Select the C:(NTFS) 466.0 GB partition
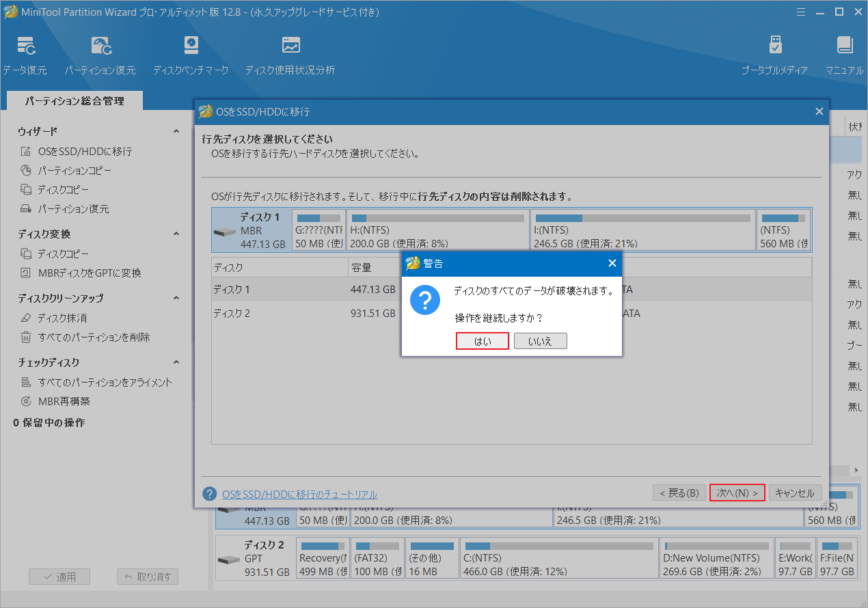The width and height of the screenshot is (868, 608). click(558, 558)
